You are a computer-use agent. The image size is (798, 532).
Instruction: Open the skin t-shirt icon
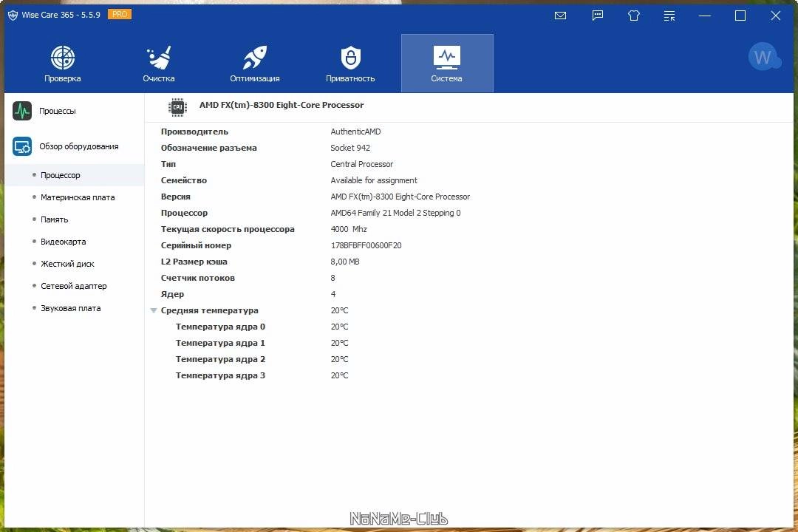tap(634, 16)
